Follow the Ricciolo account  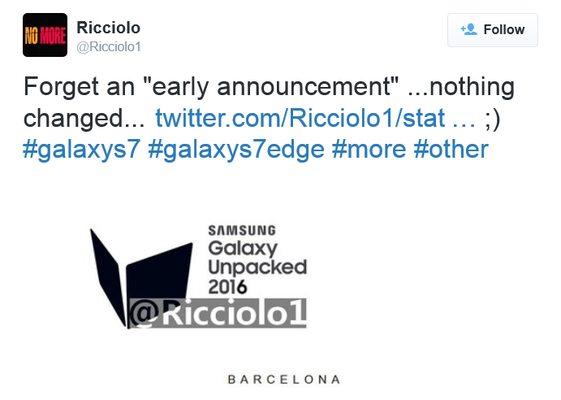pyautogui.click(x=492, y=30)
